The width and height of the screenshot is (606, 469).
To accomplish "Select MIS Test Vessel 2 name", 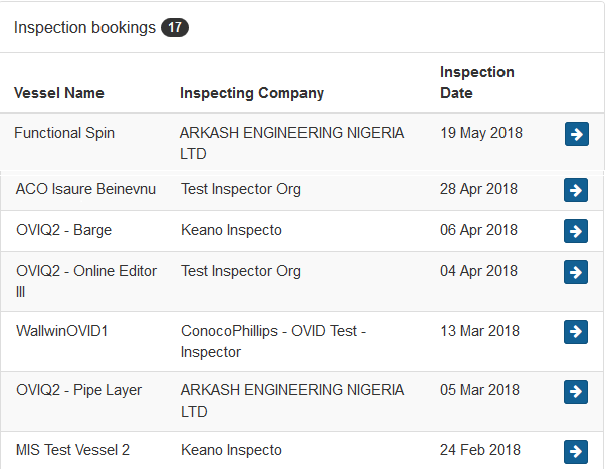I will click(x=73, y=450).
